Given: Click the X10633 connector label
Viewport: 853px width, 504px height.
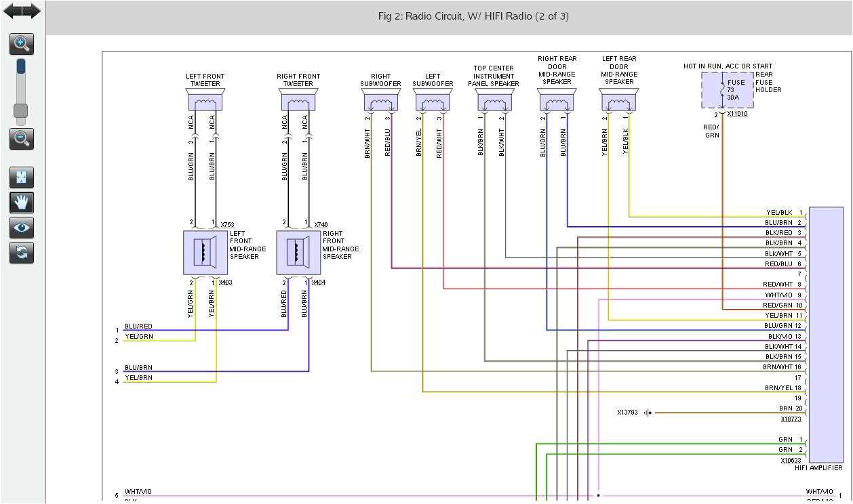Looking at the screenshot, I should (x=791, y=460).
